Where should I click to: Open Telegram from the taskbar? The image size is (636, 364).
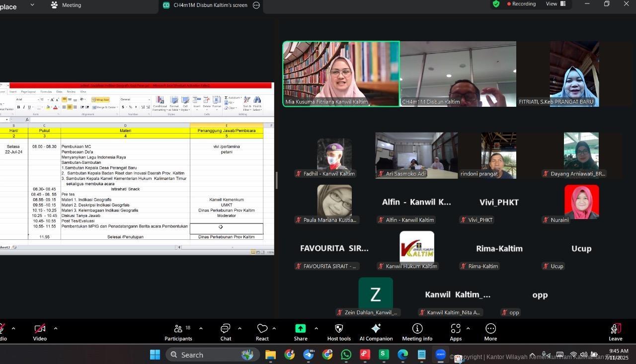[x=309, y=355]
